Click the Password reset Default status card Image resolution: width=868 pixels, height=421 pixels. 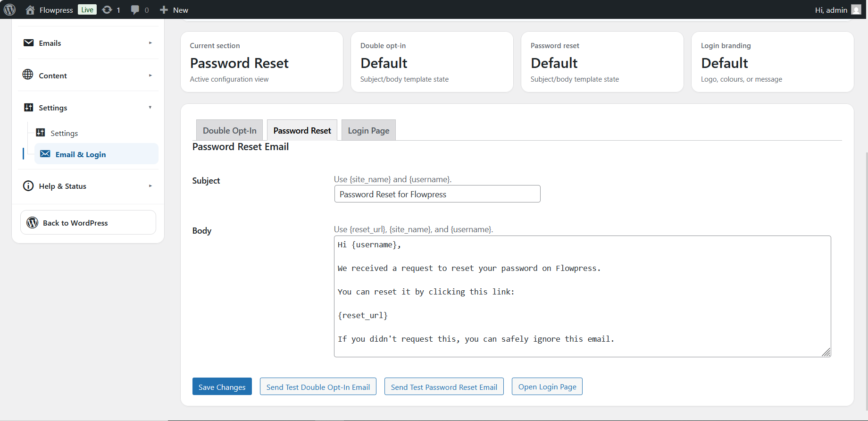[602, 62]
